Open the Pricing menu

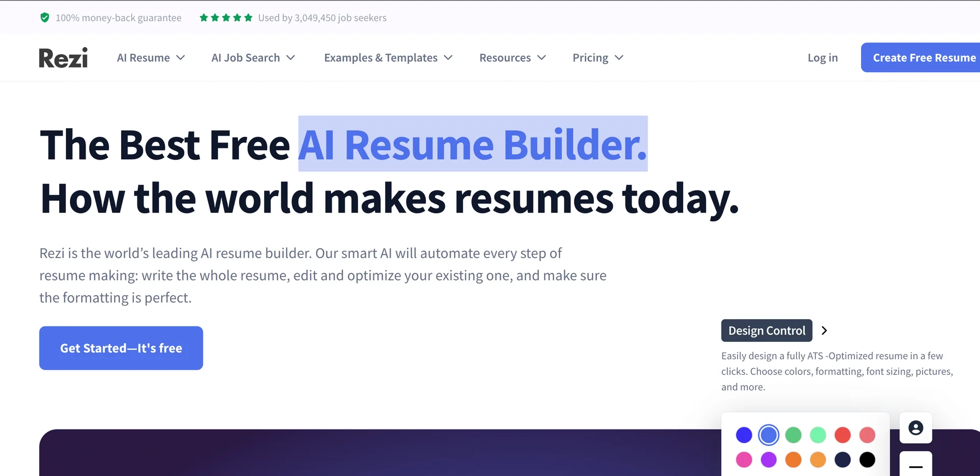coord(598,58)
